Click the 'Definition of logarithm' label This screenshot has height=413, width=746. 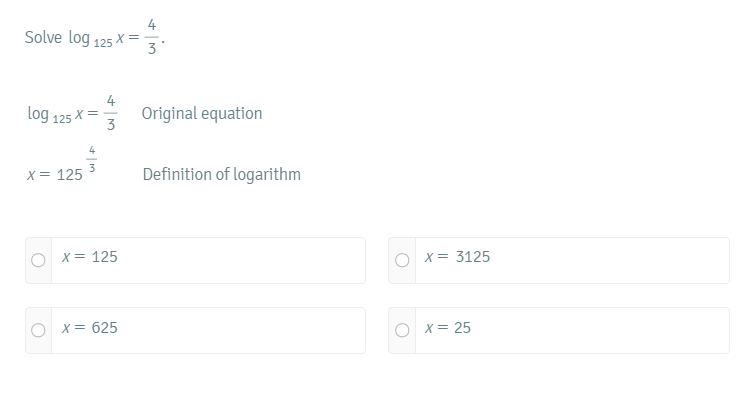tap(222, 175)
